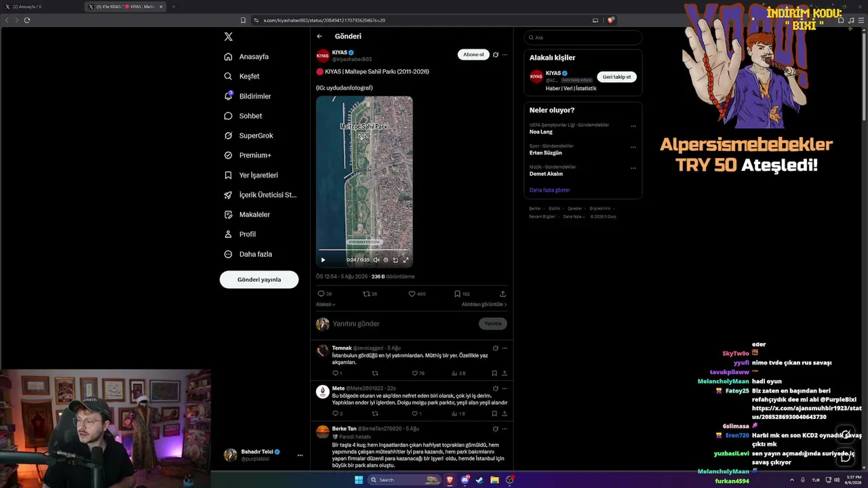Open the Brave Shields icon

(610, 20)
